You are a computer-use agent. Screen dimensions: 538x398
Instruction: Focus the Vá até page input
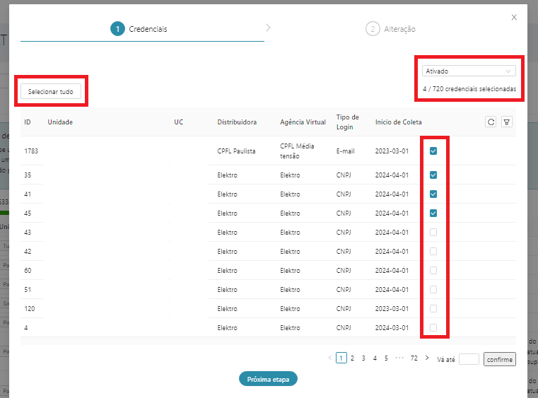469,359
